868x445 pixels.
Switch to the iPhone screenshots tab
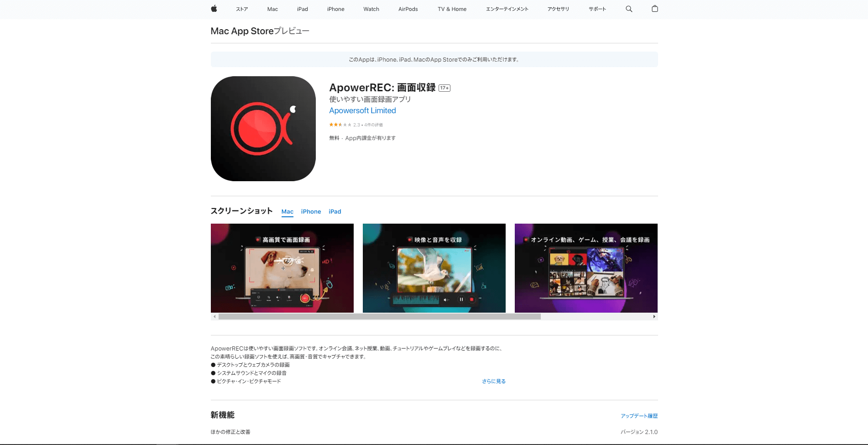pyautogui.click(x=311, y=212)
